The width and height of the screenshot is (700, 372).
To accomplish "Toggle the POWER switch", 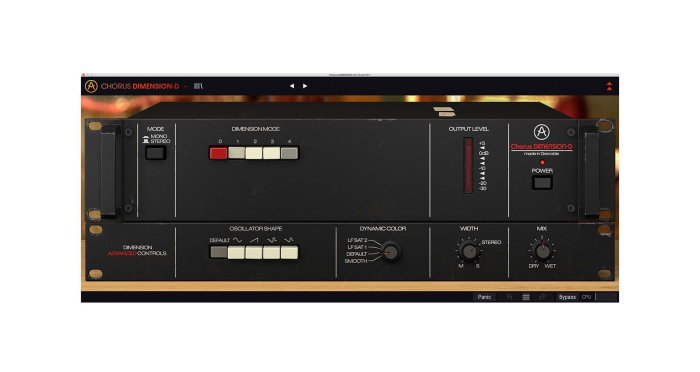I will click(x=542, y=182).
